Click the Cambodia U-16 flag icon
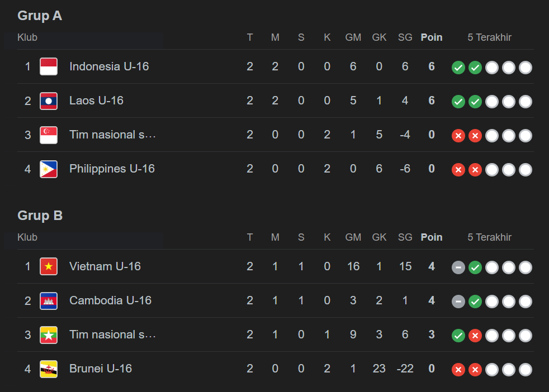The height and width of the screenshot is (392, 549). point(49,301)
